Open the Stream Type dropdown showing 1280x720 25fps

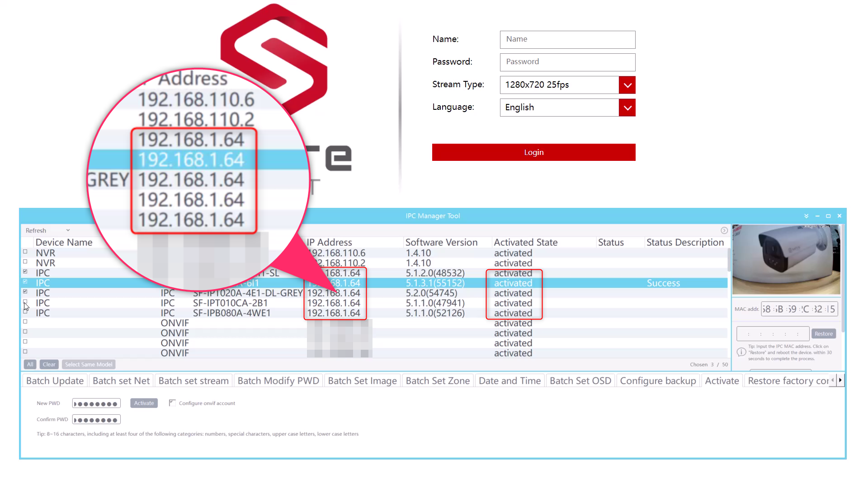[627, 85]
